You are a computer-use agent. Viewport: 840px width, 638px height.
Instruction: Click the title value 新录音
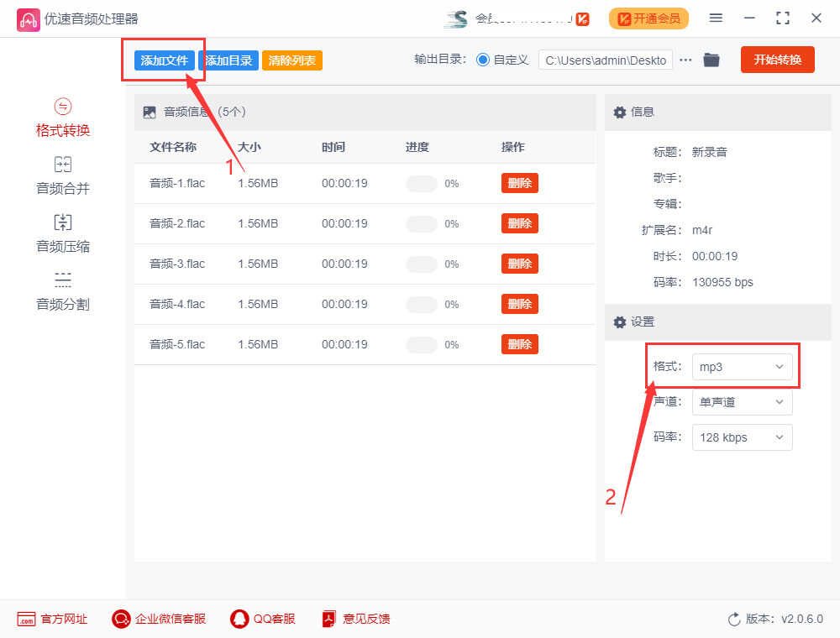(709, 152)
